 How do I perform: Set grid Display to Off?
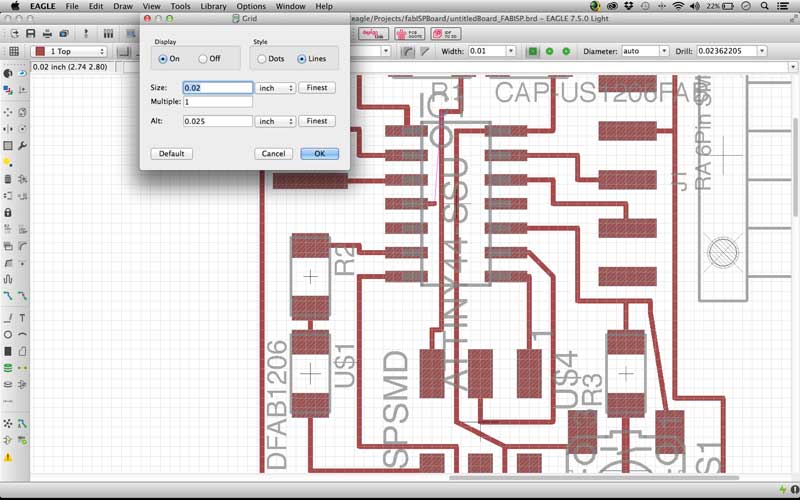click(x=203, y=59)
